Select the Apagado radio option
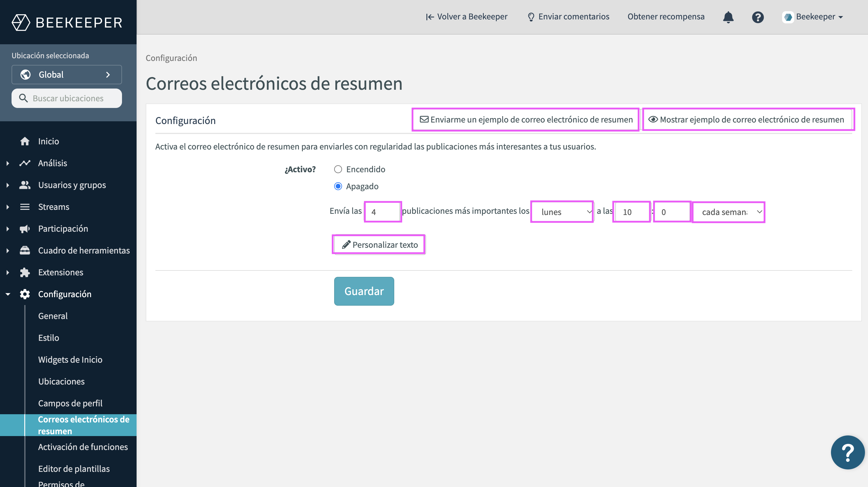This screenshot has width=868, height=487. (x=338, y=186)
